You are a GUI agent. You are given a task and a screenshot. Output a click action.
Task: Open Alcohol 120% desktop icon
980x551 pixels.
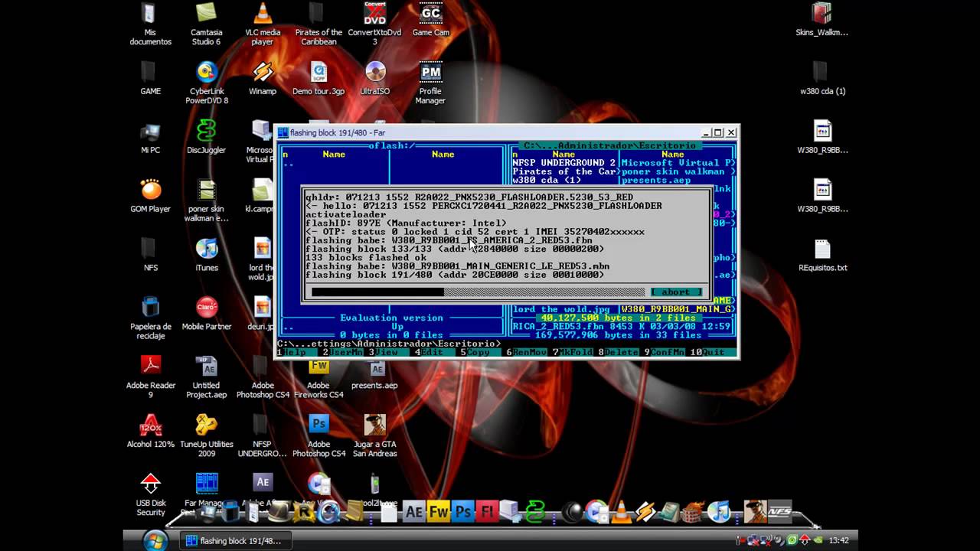click(x=151, y=431)
